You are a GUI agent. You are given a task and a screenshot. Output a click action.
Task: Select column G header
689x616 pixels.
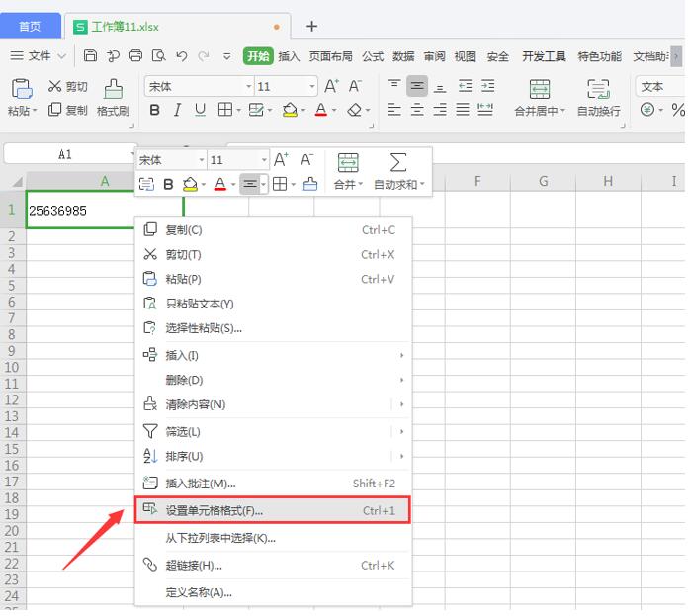point(543,181)
